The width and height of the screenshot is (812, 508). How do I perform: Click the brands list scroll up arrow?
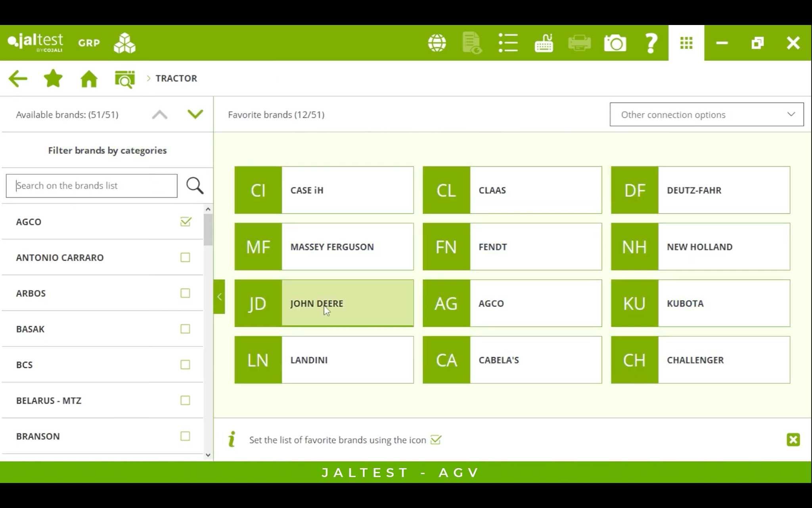(x=208, y=209)
